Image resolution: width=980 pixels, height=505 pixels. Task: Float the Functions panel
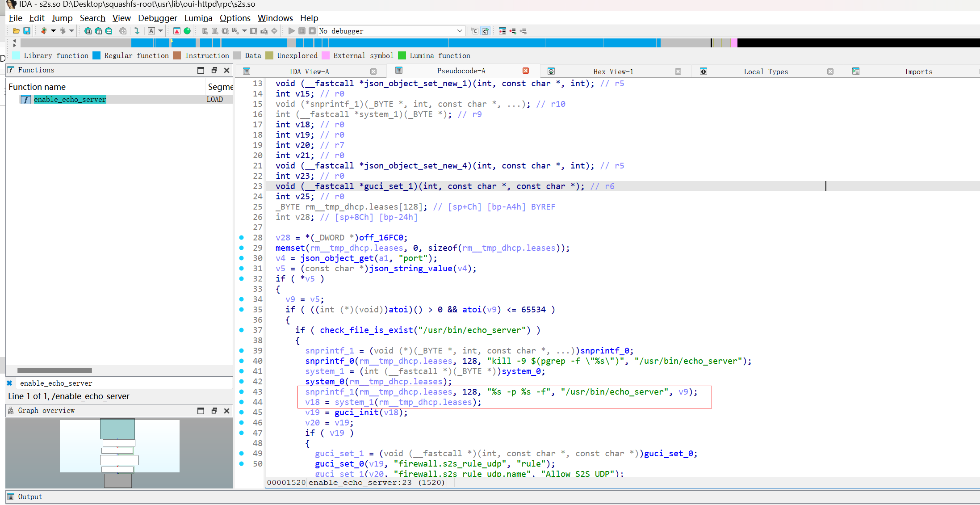(214, 70)
